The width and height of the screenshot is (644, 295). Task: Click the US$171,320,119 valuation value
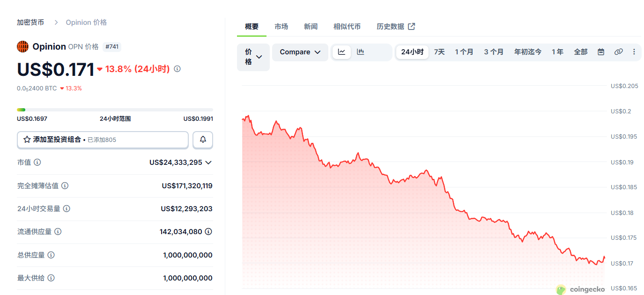coord(187,186)
